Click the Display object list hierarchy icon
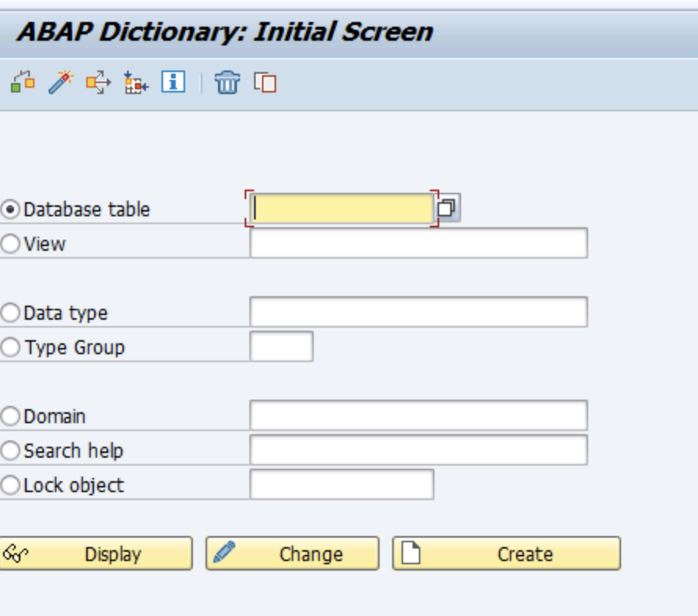The image size is (698, 616). point(136,82)
